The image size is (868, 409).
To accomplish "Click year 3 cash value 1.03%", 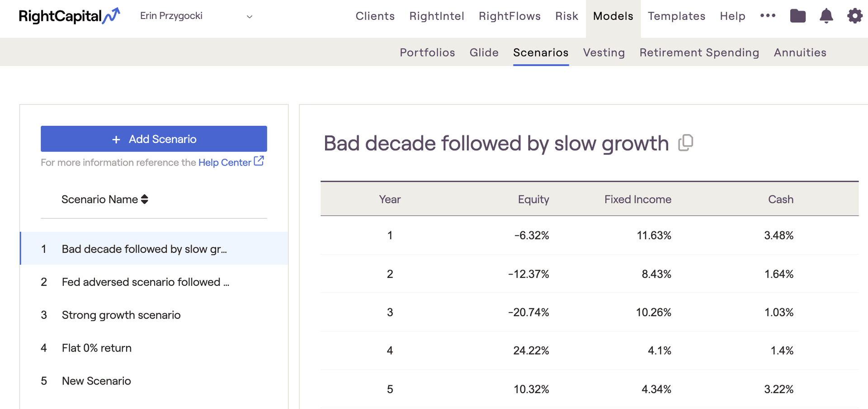I will tap(779, 313).
